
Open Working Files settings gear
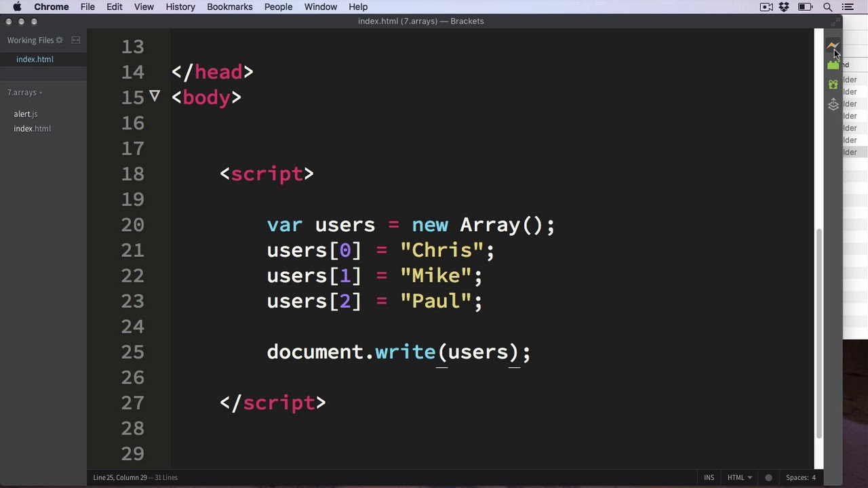coord(59,40)
